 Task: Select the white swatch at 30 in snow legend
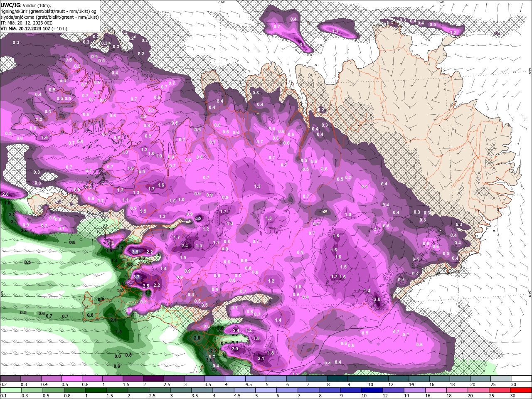[521, 379]
